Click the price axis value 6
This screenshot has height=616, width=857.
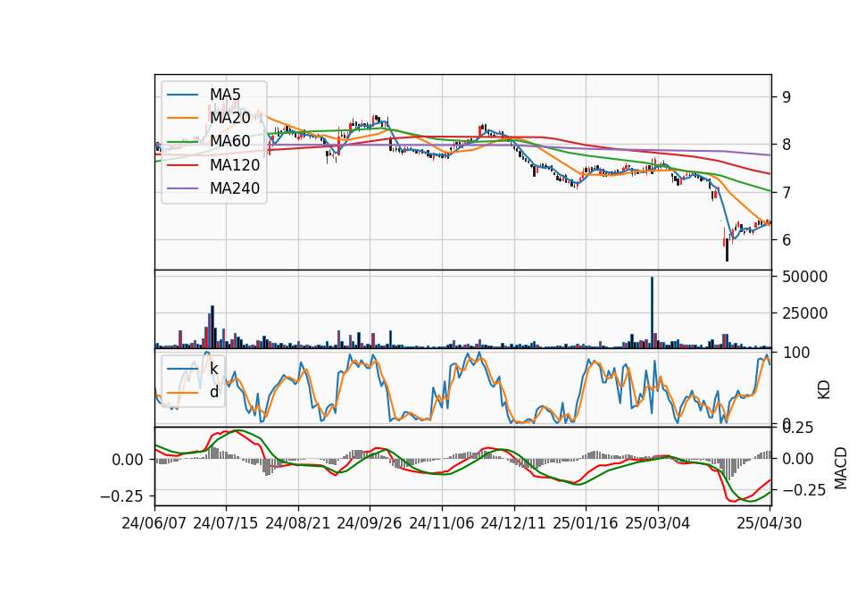point(786,240)
